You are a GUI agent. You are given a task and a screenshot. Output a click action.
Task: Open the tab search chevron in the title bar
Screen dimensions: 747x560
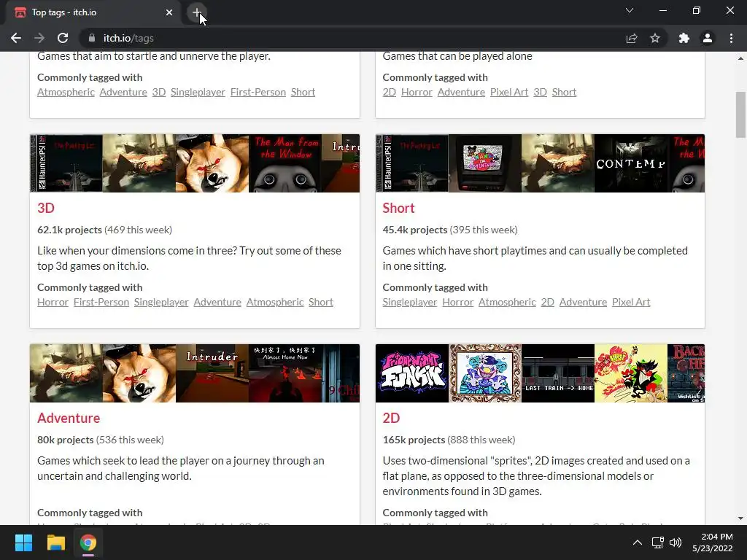click(x=630, y=10)
